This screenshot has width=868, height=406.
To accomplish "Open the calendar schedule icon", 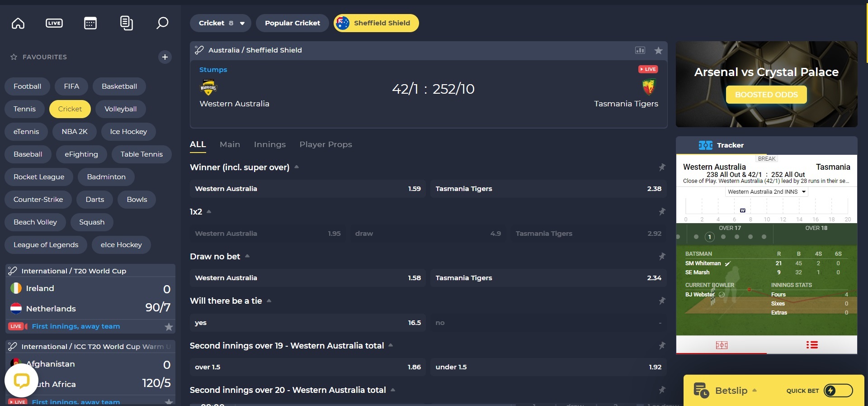I will [90, 23].
